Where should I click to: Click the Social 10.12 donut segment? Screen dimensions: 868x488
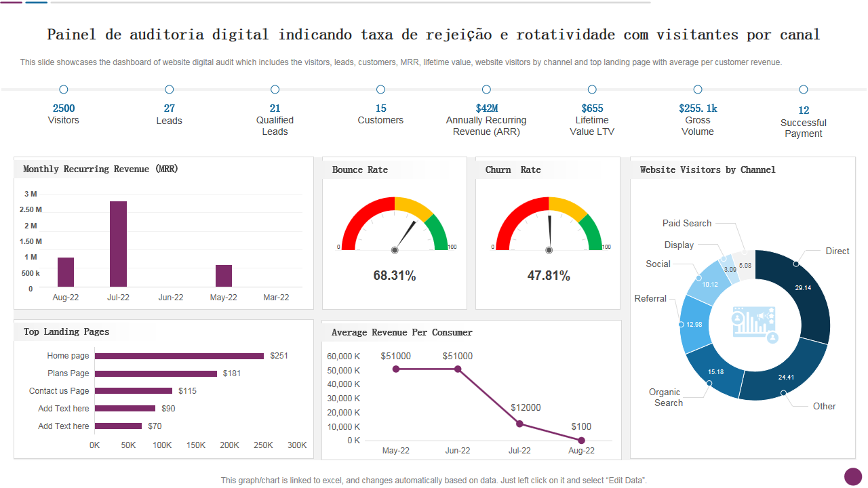click(709, 284)
